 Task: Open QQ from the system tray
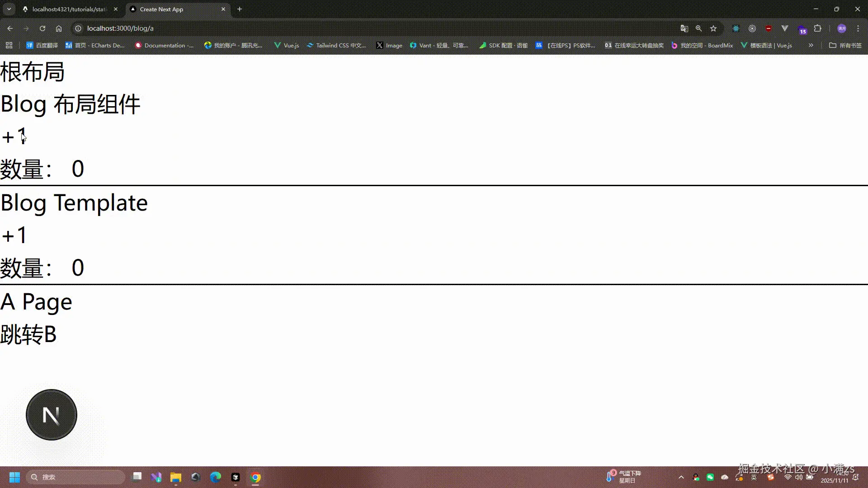(695, 478)
